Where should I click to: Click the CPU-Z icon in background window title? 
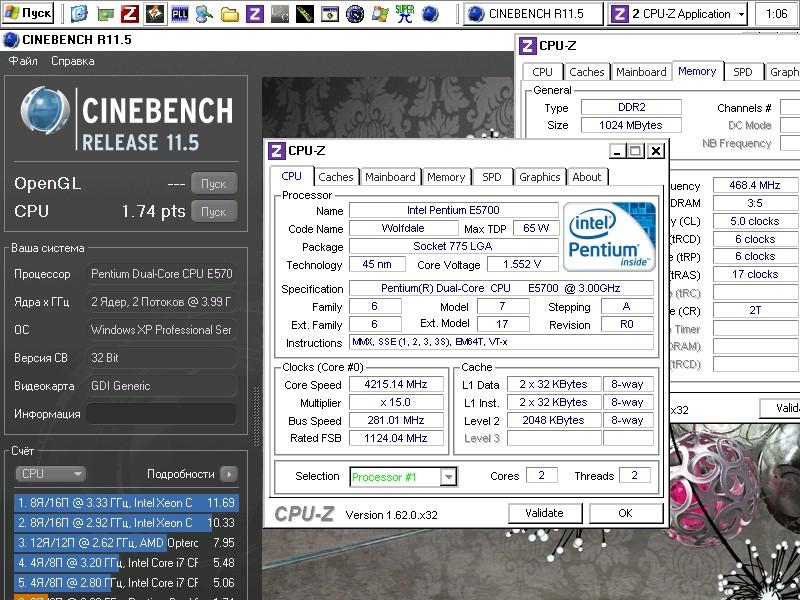528,46
